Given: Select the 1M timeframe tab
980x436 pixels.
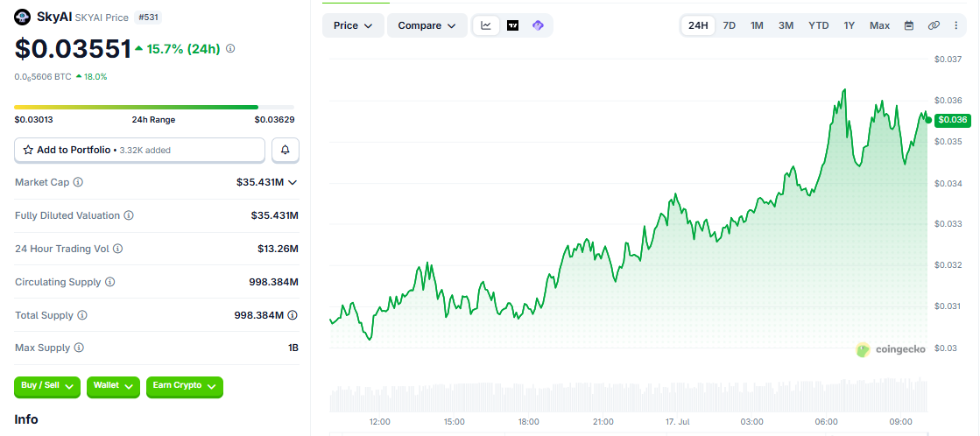Looking at the screenshot, I should pos(757,25).
